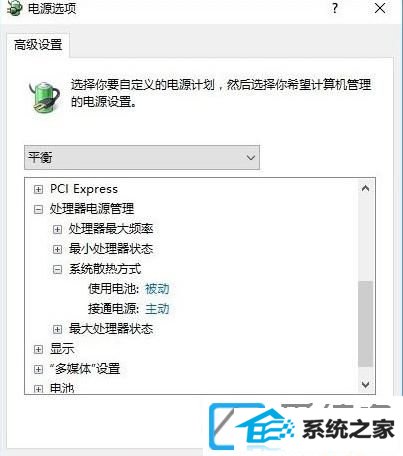The image size is (403, 456).
Task: Click the help question mark button
Action: [334, 8]
